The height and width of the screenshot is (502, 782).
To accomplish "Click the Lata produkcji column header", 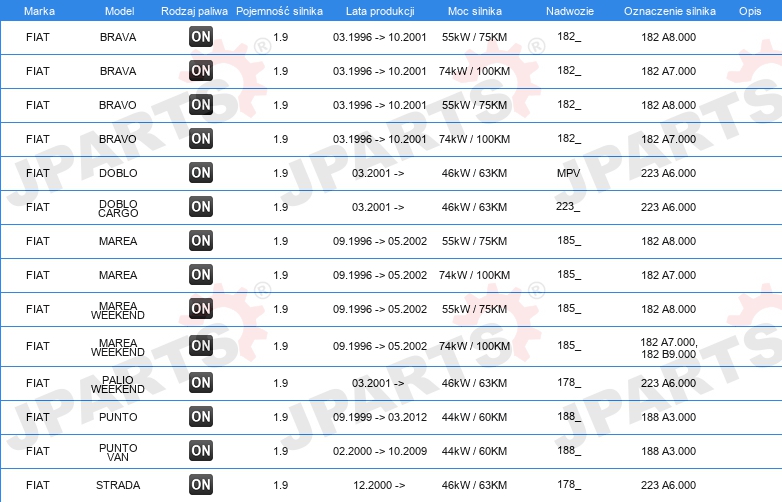I will point(380,11).
